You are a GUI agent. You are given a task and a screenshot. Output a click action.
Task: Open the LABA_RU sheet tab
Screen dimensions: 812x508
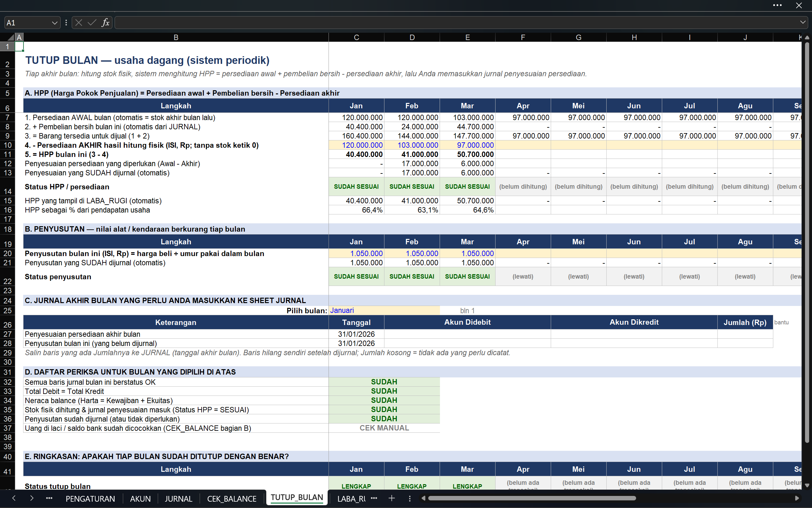pyautogui.click(x=351, y=498)
